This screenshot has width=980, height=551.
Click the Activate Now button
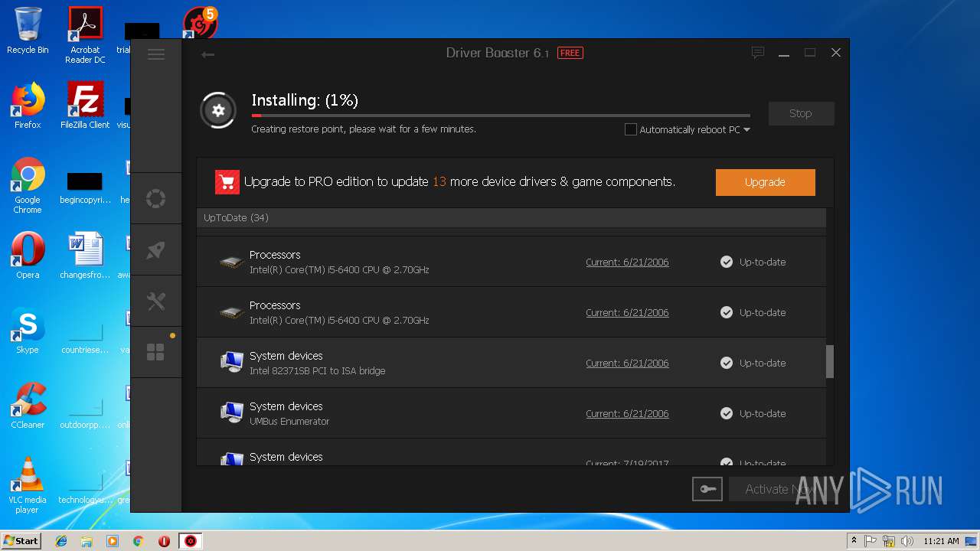click(780, 489)
